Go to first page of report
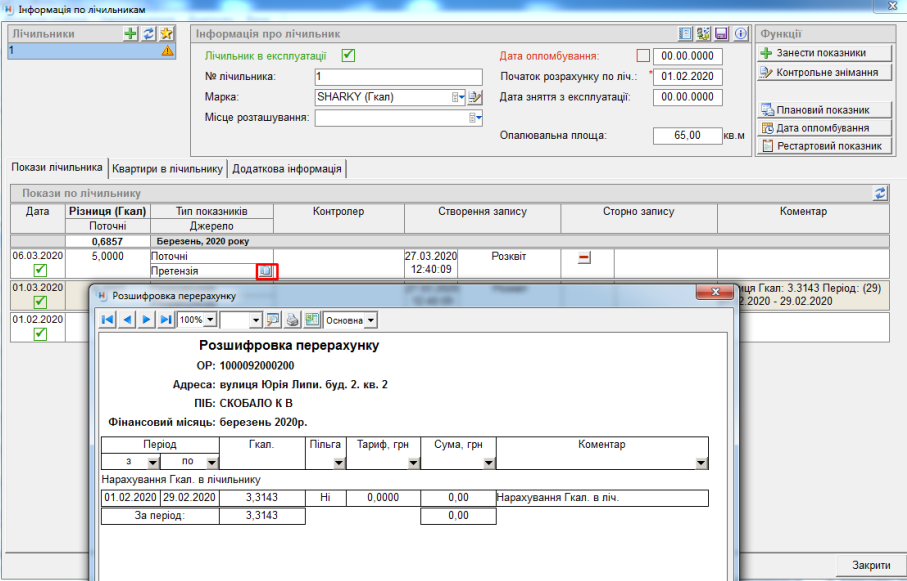This screenshot has height=581, width=907. coord(108,320)
